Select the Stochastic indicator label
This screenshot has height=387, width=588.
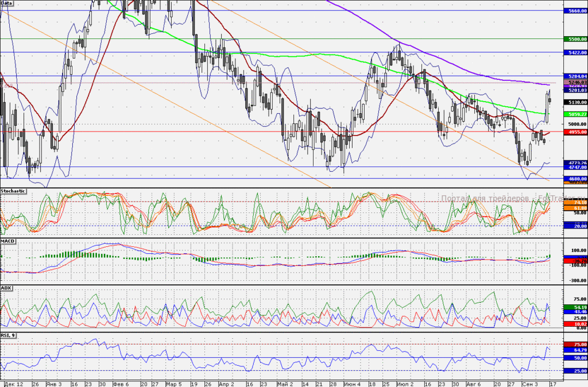(13, 191)
